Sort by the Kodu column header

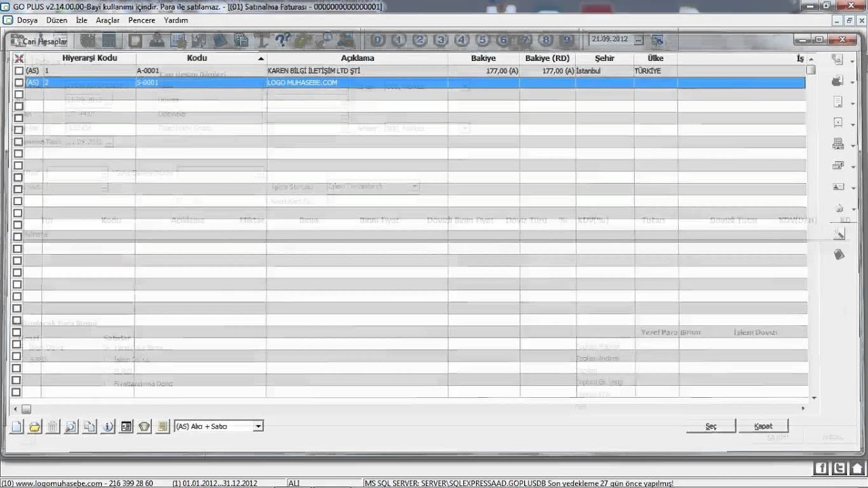[201, 58]
